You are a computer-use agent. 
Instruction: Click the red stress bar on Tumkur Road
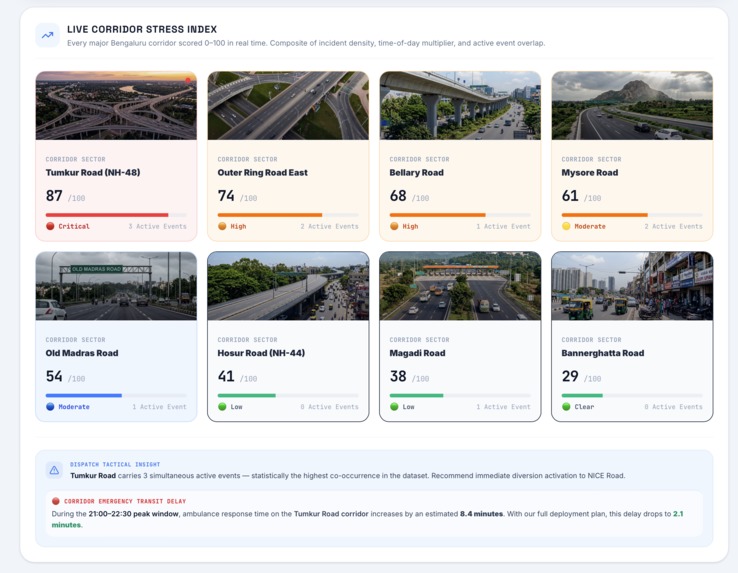(x=107, y=215)
